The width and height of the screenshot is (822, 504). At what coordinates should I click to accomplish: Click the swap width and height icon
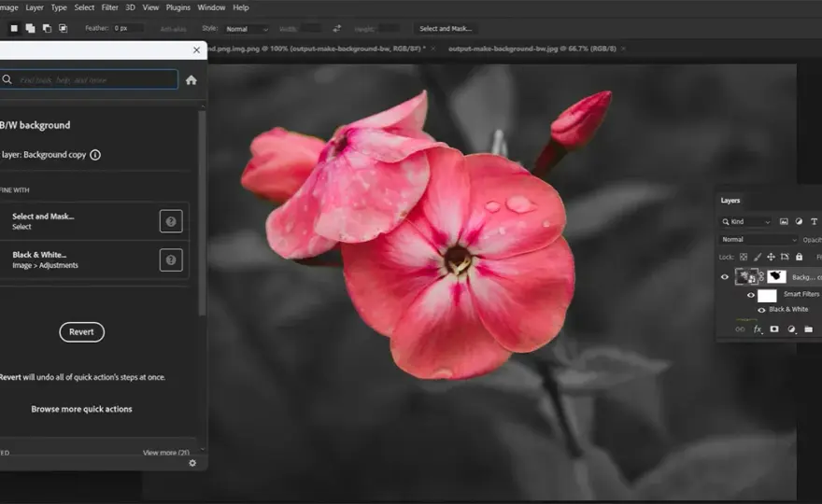click(x=336, y=28)
